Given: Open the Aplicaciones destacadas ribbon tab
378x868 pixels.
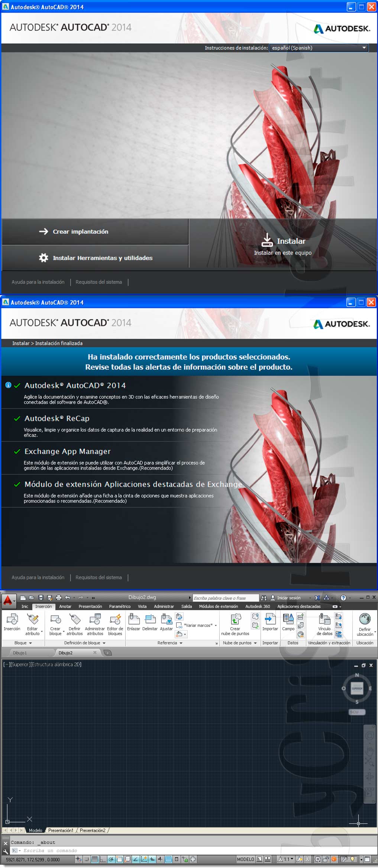Looking at the screenshot, I should (x=299, y=606).
